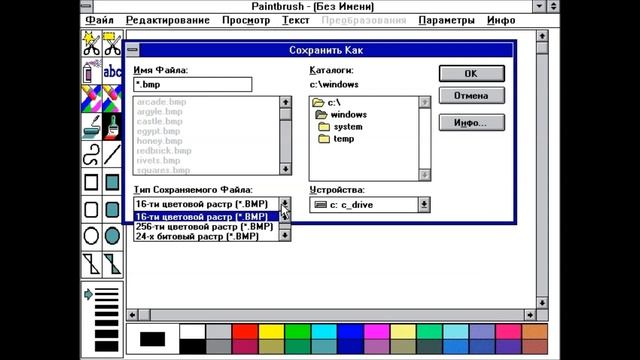Select the Filled Polygon tool
This screenshot has width=640, height=360.
112,264
